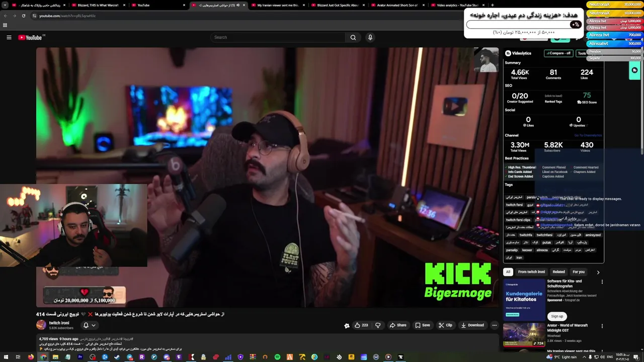The width and height of the screenshot is (644, 362).
Task: Open 'Arator - World of Warcraft Midnight OST' title
Action: pyautogui.click(x=568, y=328)
